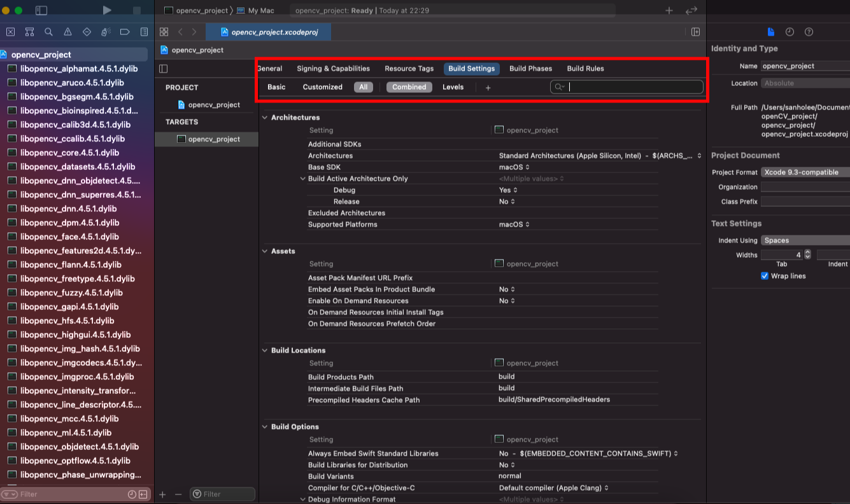Add an editor on the right

696,32
